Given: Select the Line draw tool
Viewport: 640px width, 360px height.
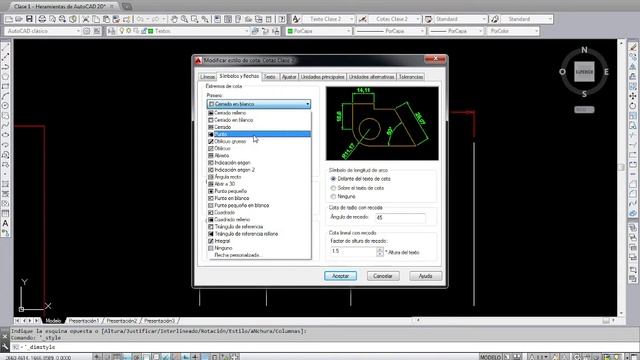Looking at the screenshot, I should (5, 47).
